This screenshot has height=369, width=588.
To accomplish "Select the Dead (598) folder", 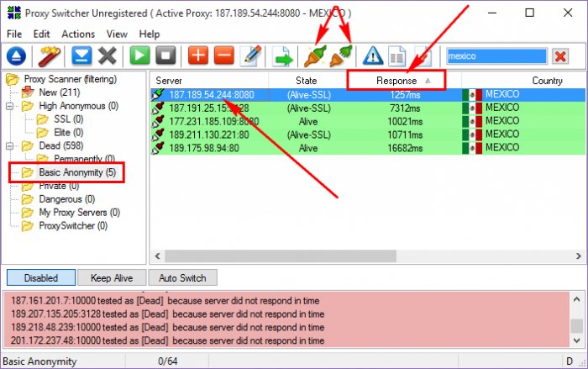I will point(60,145).
